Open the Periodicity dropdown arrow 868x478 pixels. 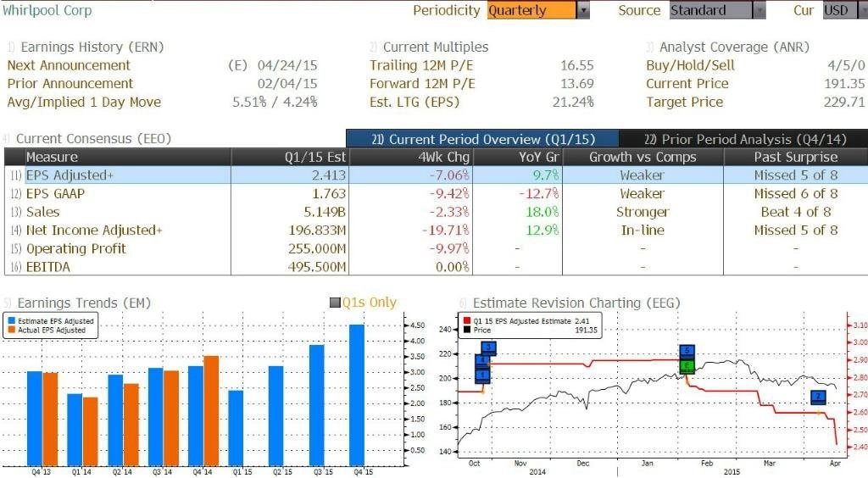(x=583, y=10)
